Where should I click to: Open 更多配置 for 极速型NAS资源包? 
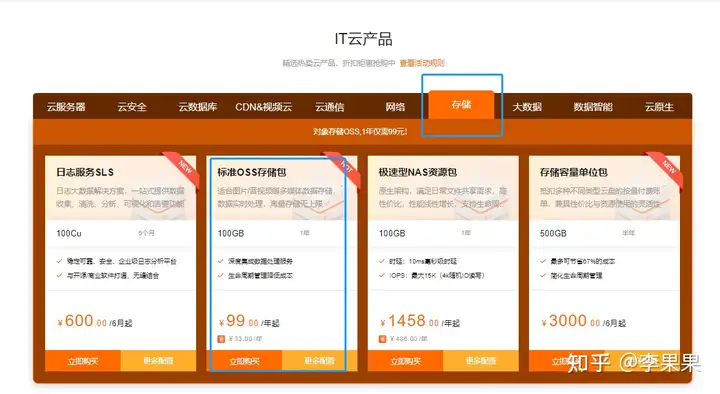click(x=481, y=361)
